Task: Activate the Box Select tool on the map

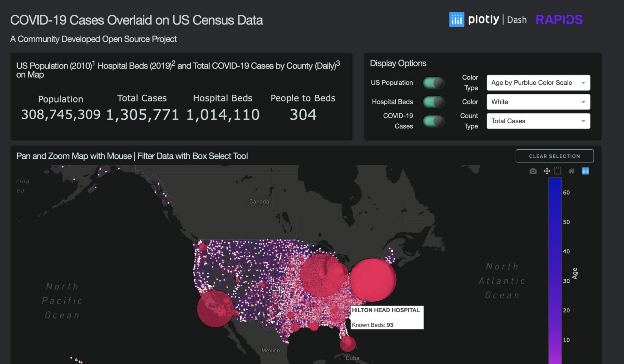Action: 557,171
